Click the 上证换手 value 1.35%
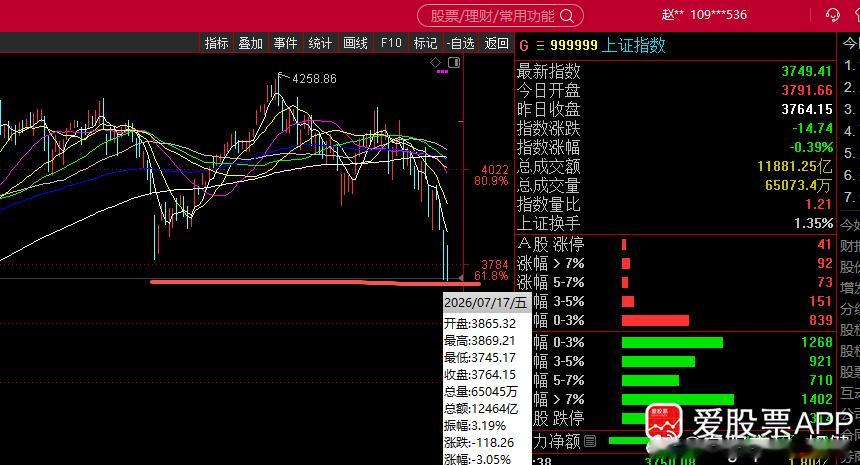This screenshot has width=860, height=465. (813, 223)
